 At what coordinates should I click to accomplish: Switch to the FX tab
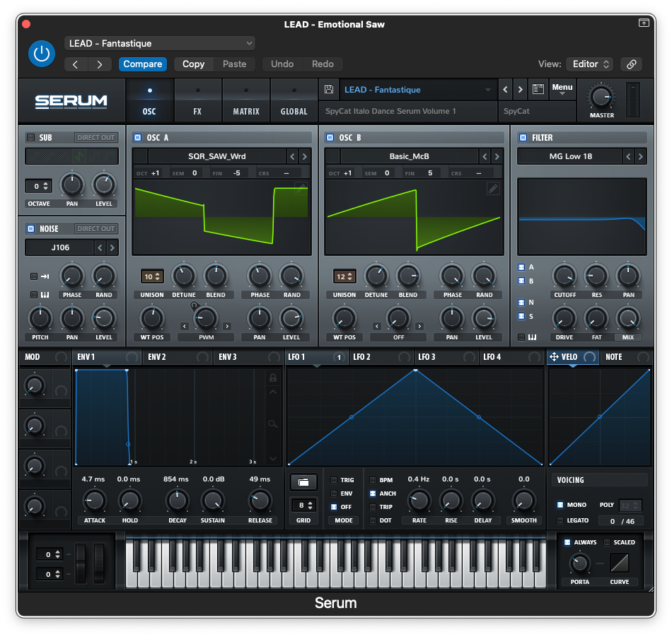[197, 102]
